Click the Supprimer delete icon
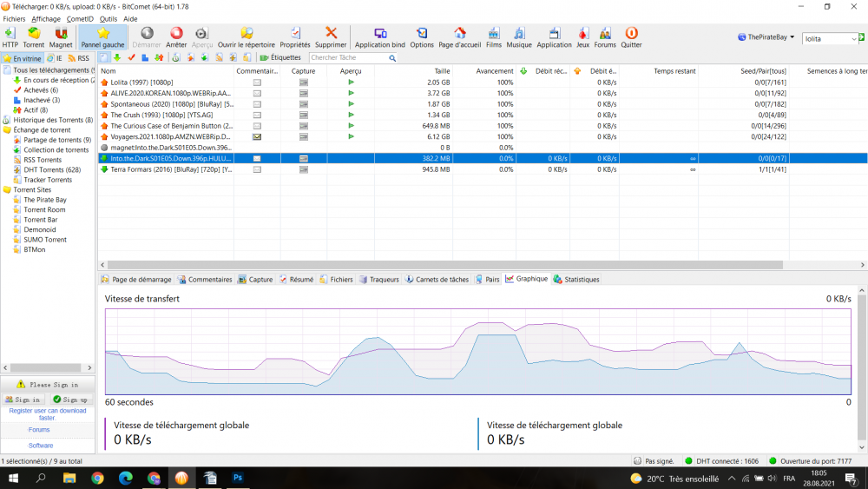Image resolution: width=868 pixels, height=489 pixels. [x=331, y=37]
